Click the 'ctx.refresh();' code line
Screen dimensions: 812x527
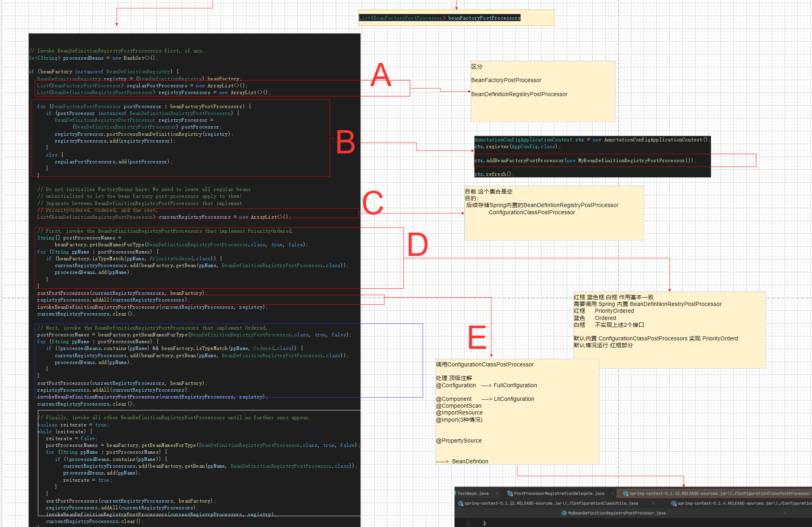point(494,174)
